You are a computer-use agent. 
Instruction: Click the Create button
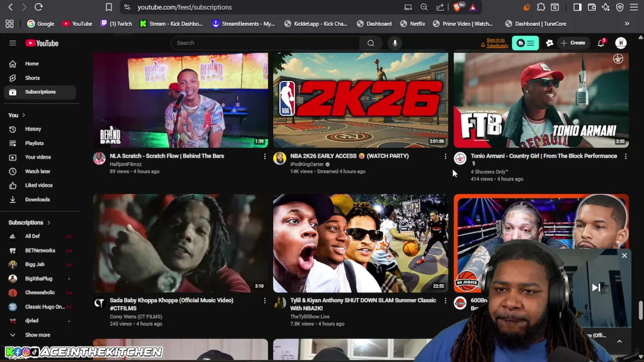point(573,43)
